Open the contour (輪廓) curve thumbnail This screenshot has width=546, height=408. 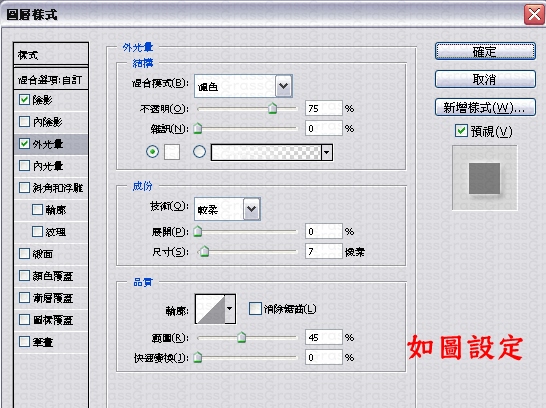[211, 309]
